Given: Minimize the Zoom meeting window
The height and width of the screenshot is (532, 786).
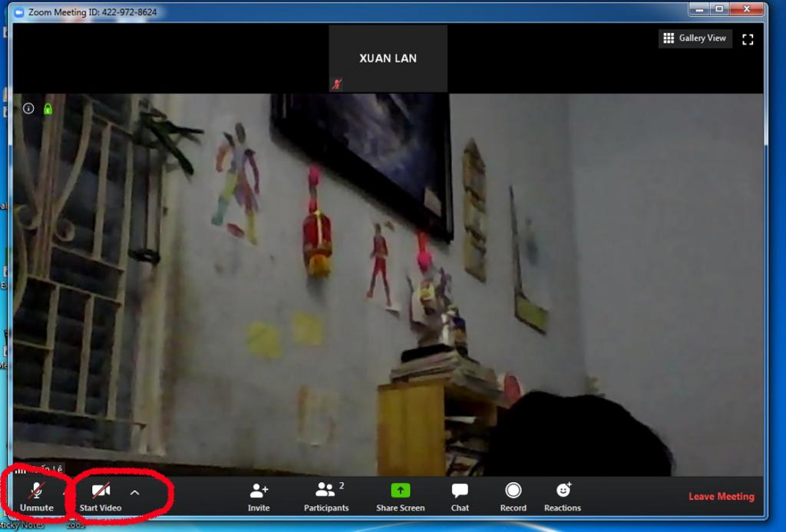Looking at the screenshot, I should pyautogui.click(x=698, y=9).
